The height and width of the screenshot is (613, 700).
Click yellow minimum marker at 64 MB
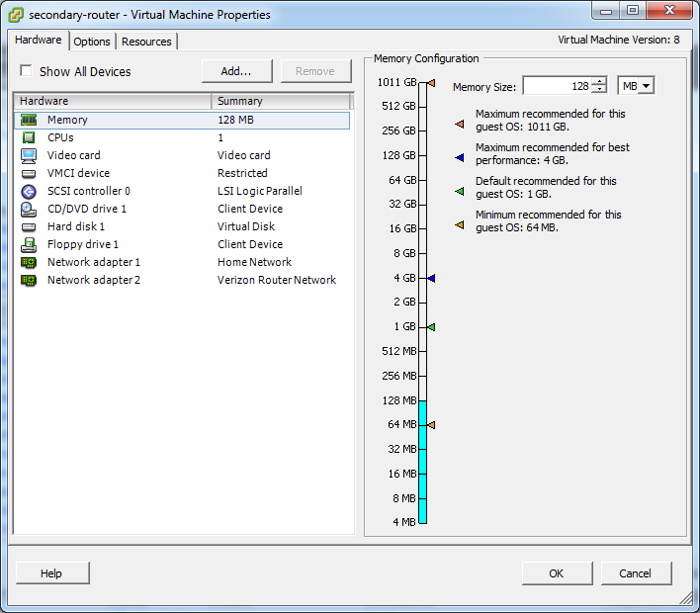431,425
